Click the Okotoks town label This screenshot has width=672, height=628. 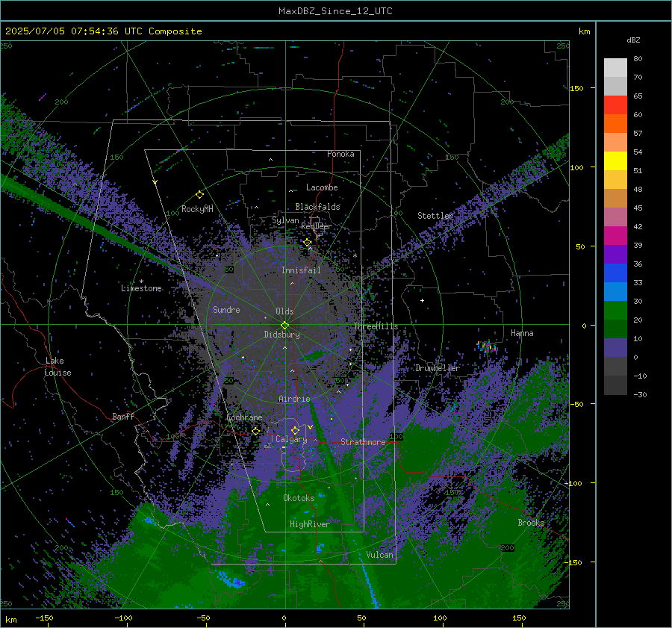click(x=299, y=498)
